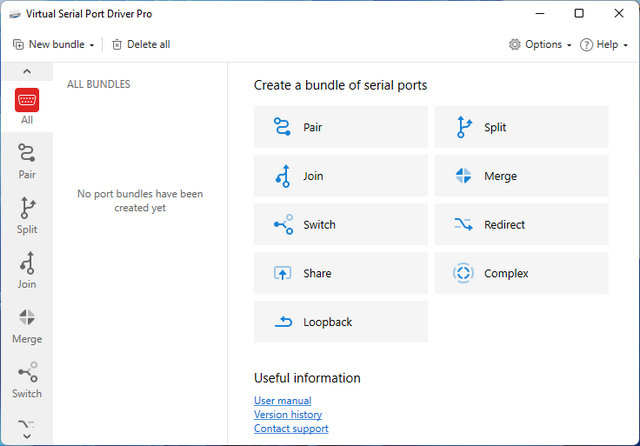Click the Options gear icon
The height and width of the screenshot is (446, 640).
point(515,44)
